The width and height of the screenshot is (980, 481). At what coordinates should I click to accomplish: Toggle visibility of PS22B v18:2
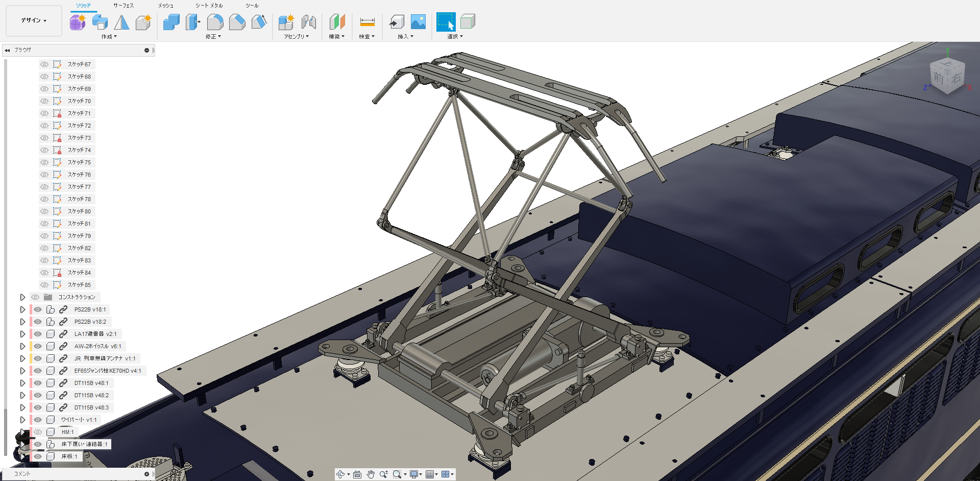(38, 322)
